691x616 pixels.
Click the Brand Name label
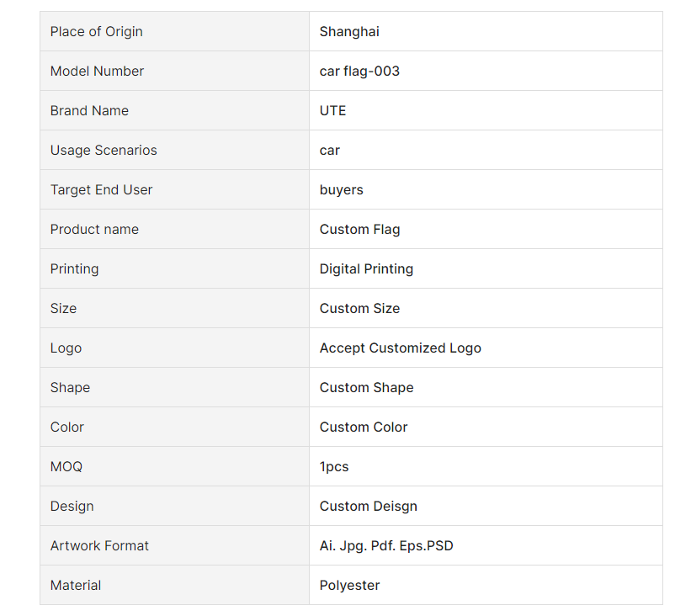[89, 110]
